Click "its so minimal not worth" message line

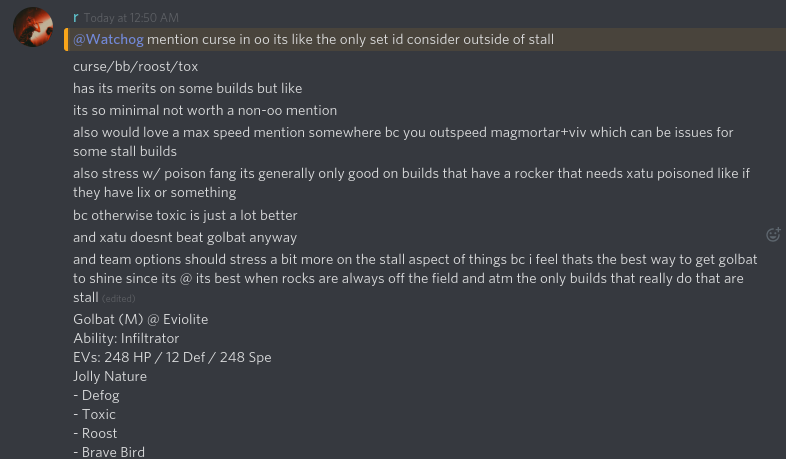point(205,110)
